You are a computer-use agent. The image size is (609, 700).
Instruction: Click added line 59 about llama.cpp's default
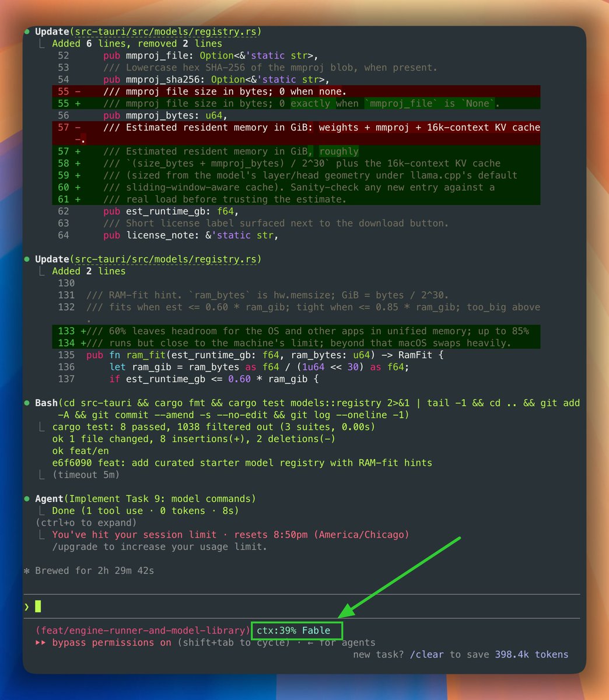[x=296, y=175]
